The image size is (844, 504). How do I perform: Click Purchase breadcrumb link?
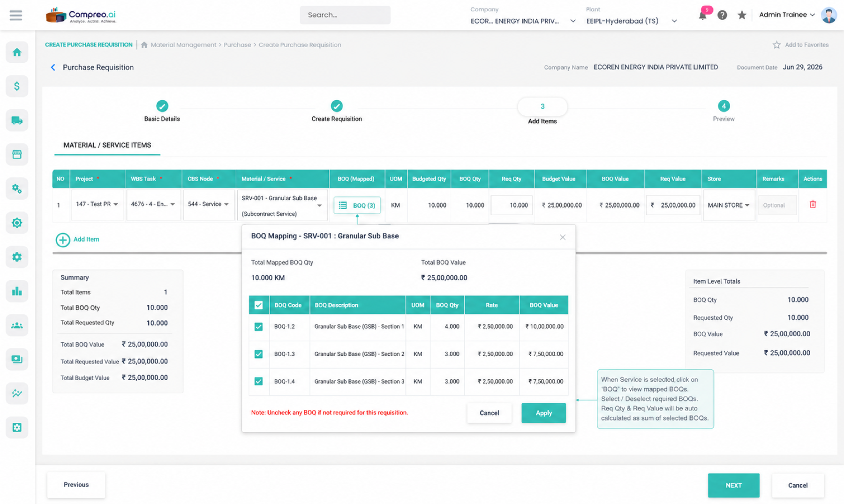[237, 45]
